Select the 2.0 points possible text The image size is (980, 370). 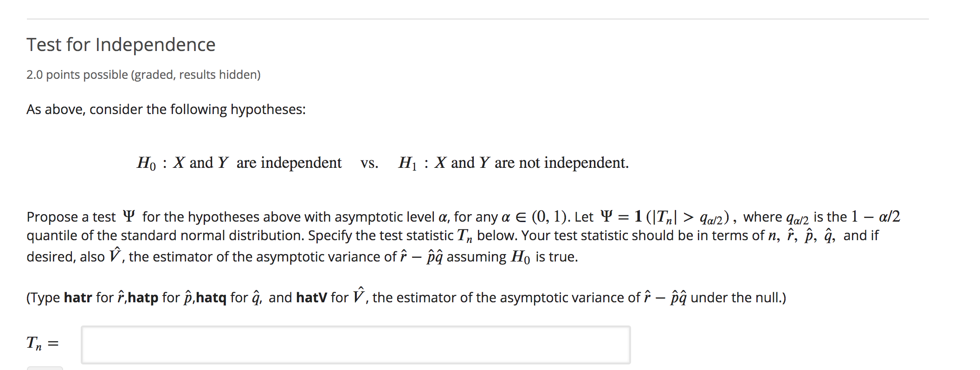click(x=76, y=74)
